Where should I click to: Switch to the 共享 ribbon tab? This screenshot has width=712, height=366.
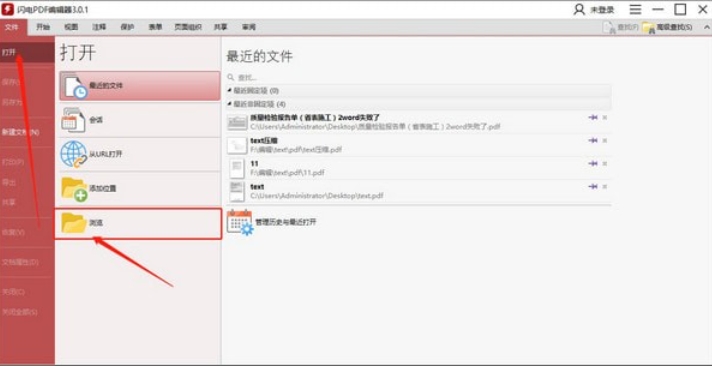[221, 27]
